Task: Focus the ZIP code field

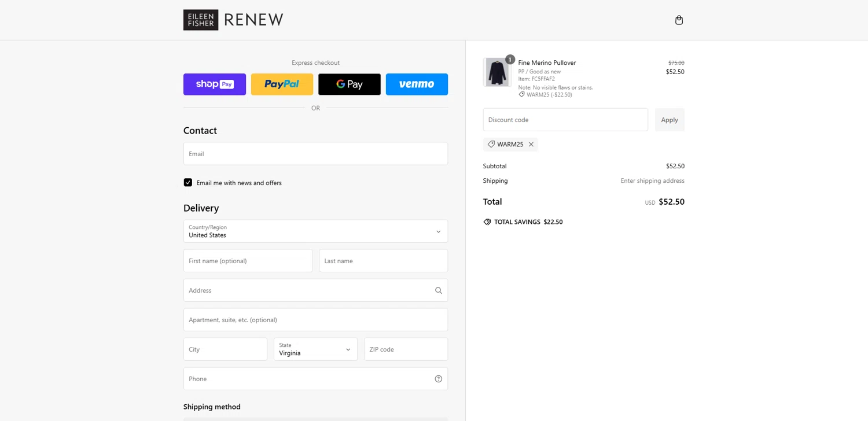Action: [406, 349]
